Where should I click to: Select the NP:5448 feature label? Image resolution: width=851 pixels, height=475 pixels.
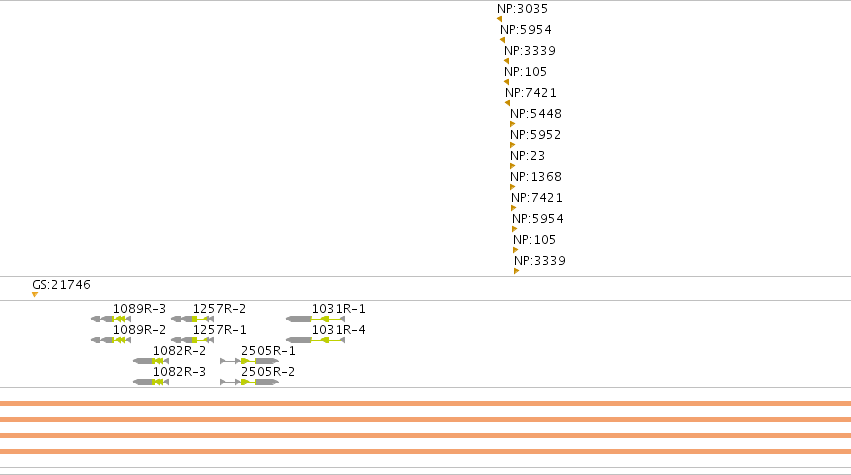pyautogui.click(x=536, y=114)
